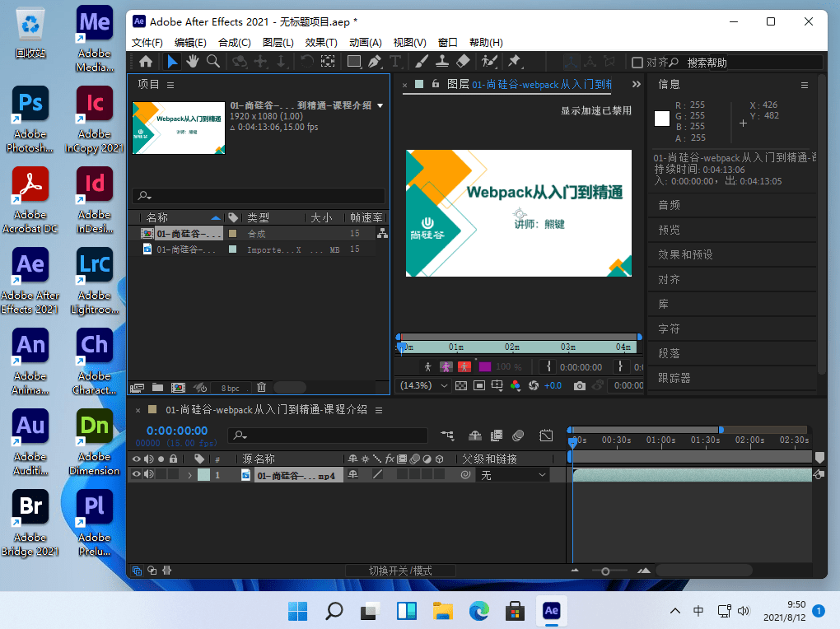Open Microsoft Edge from taskbar
Viewport: 840px width, 629px height.
[x=479, y=611]
